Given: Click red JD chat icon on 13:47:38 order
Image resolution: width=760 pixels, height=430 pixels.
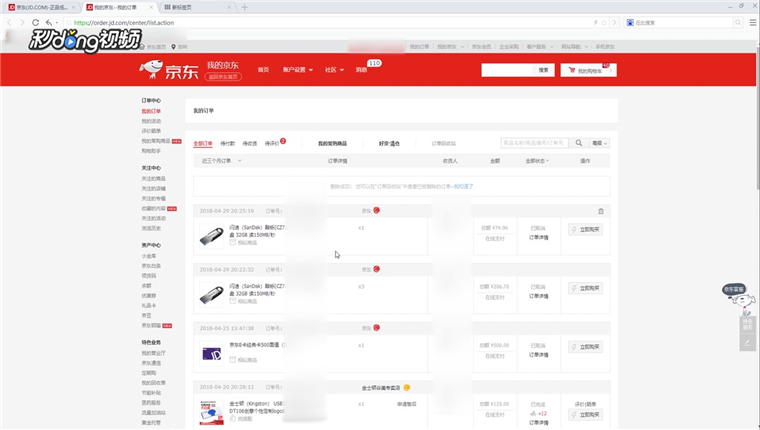Looking at the screenshot, I should pyautogui.click(x=377, y=328).
